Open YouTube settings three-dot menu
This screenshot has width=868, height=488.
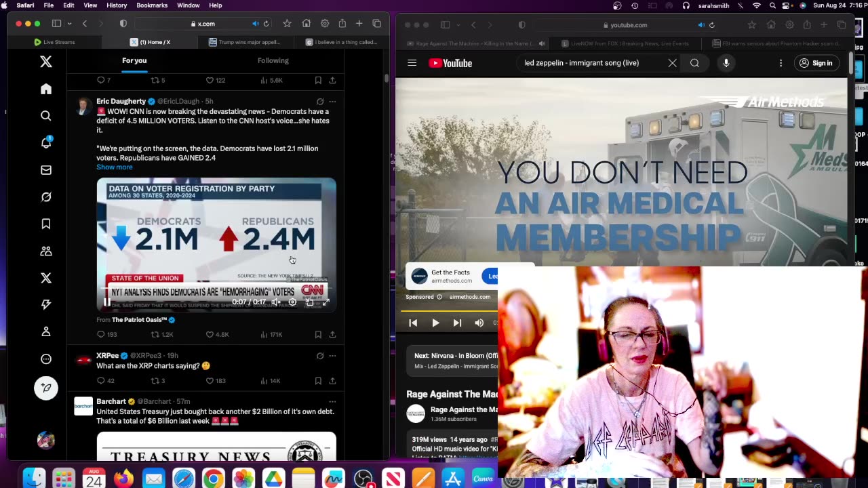point(781,63)
